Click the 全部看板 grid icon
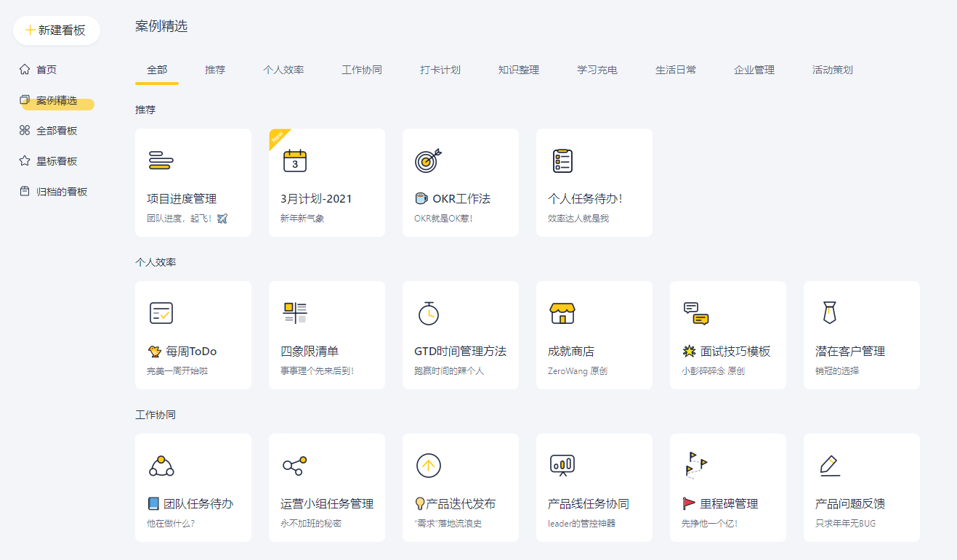The height and width of the screenshot is (560, 957). [x=25, y=131]
